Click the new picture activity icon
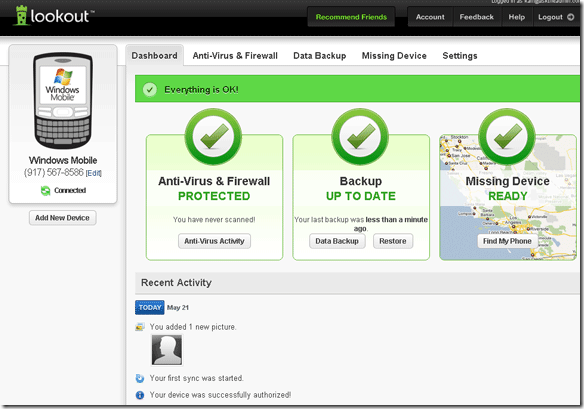 (140, 327)
